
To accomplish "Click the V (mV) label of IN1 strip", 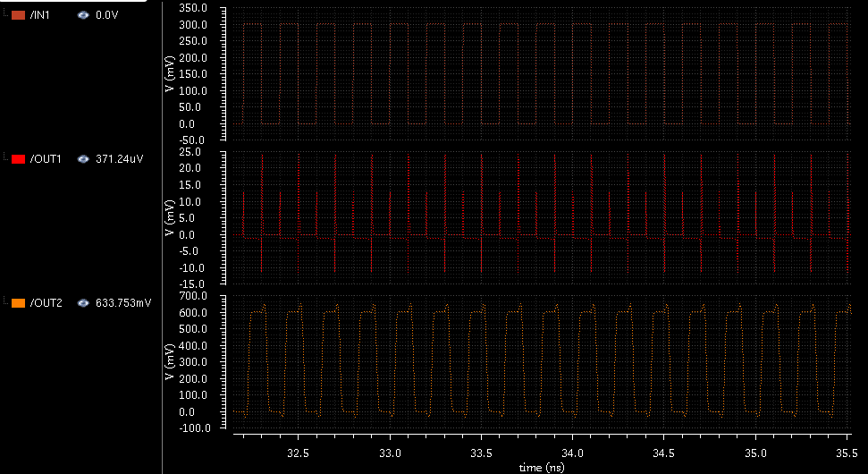I will 171,74.
